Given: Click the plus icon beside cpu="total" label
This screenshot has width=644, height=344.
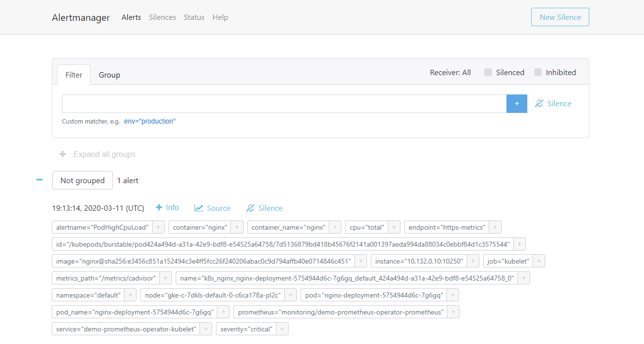Looking at the screenshot, I should coord(394,227).
